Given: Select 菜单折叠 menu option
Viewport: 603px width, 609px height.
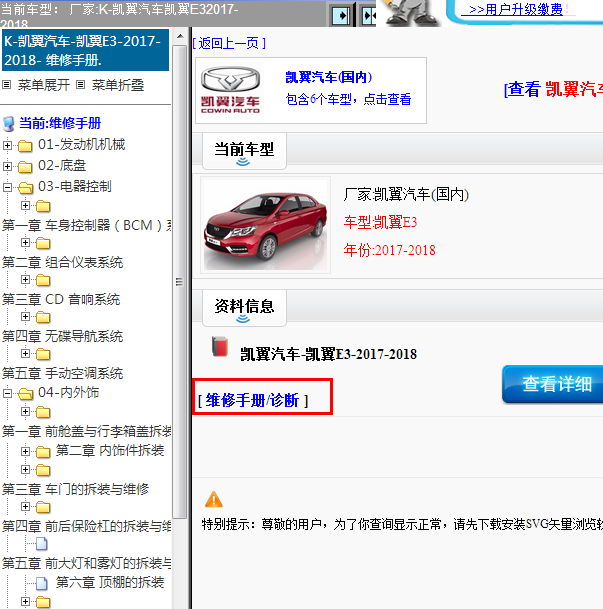Looking at the screenshot, I should (118, 85).
